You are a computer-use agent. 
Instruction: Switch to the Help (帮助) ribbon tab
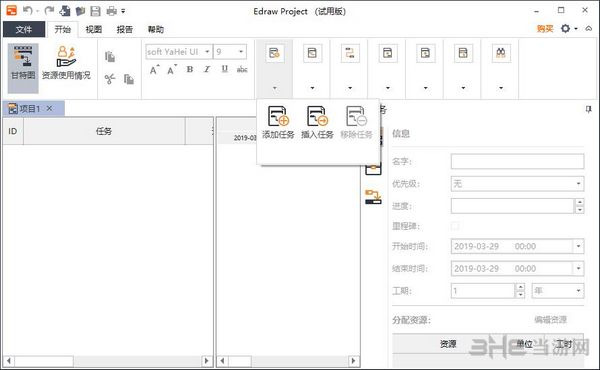(155, 29)
